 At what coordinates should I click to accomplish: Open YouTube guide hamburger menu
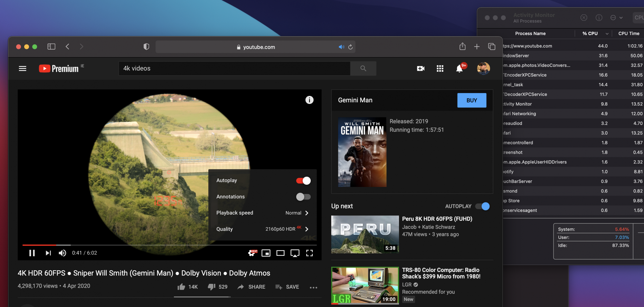23,69
